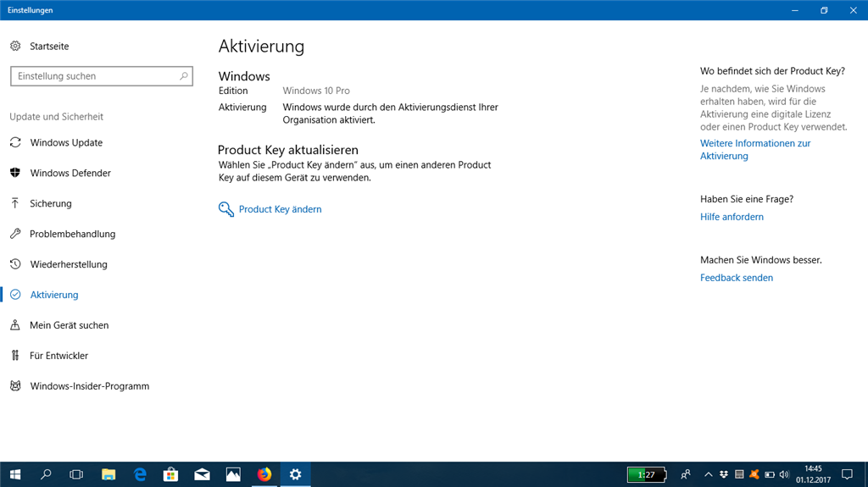Open Microsoft Store from taskbar
868x487 pixels.
171,474
